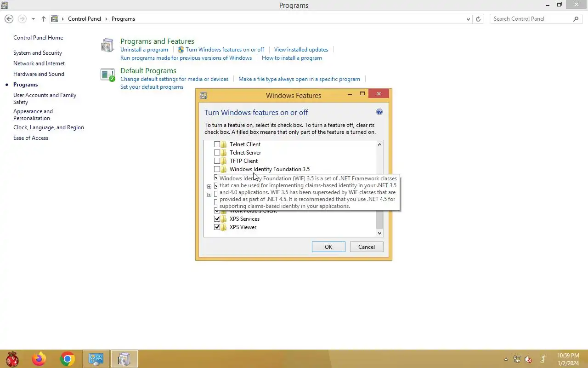Screen dimensions: 588x368
Task: Refresh the Control Panel view
Action: (478, 19)
